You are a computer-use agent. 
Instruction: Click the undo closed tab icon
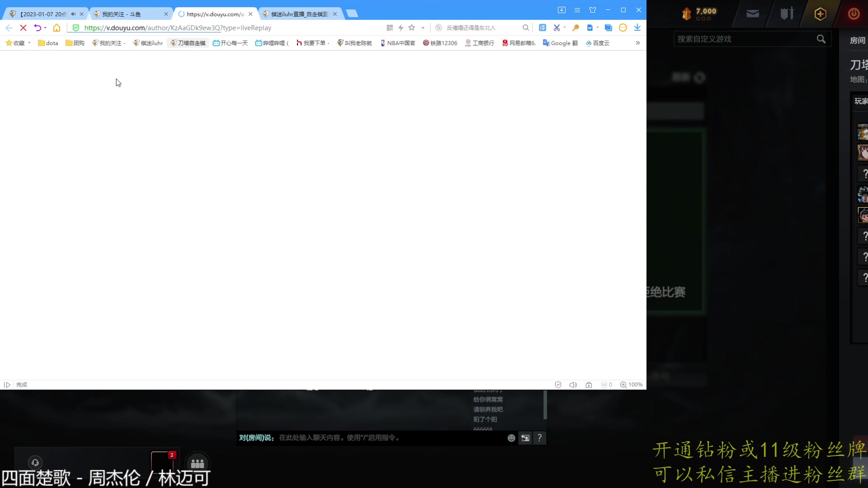coord(38,28)
